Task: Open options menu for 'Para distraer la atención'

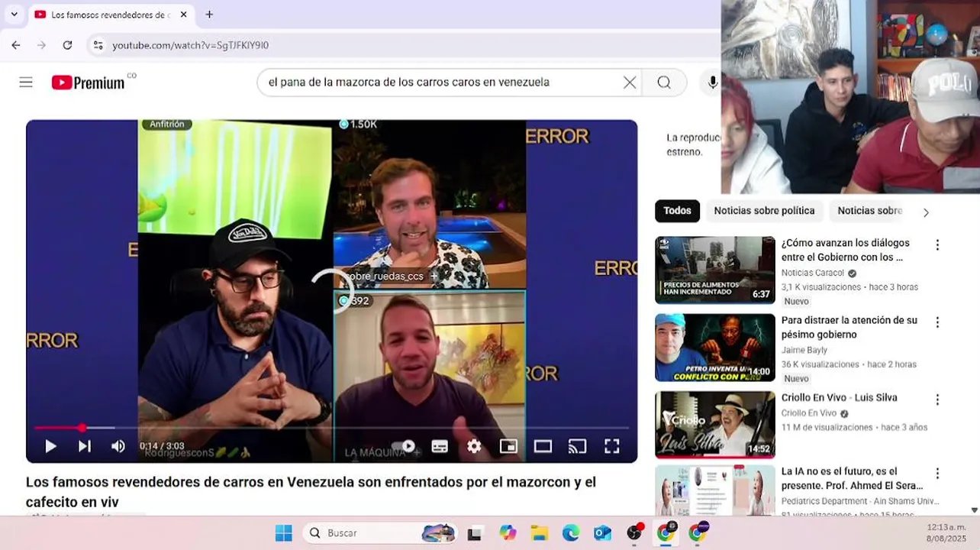Action: click(x=937, y=322)
